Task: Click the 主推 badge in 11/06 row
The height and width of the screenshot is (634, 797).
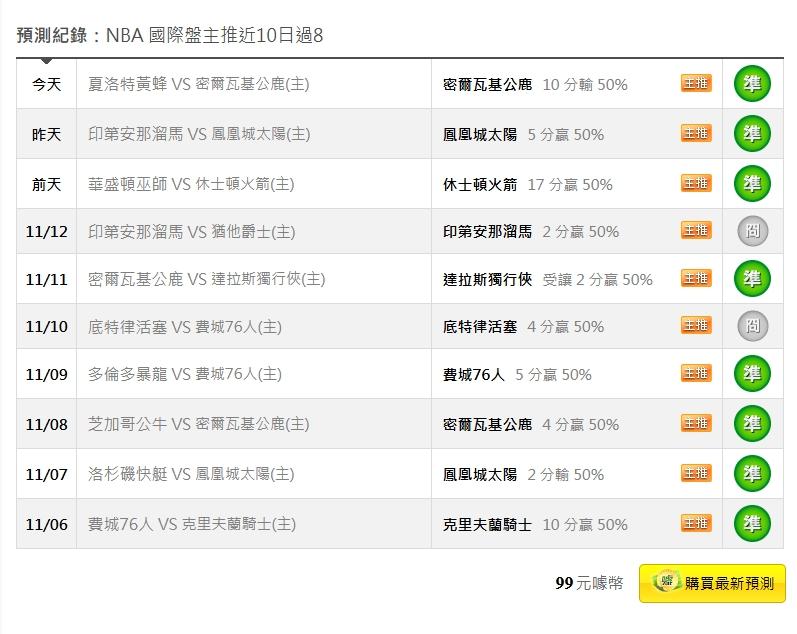Action: coord(696,523)
